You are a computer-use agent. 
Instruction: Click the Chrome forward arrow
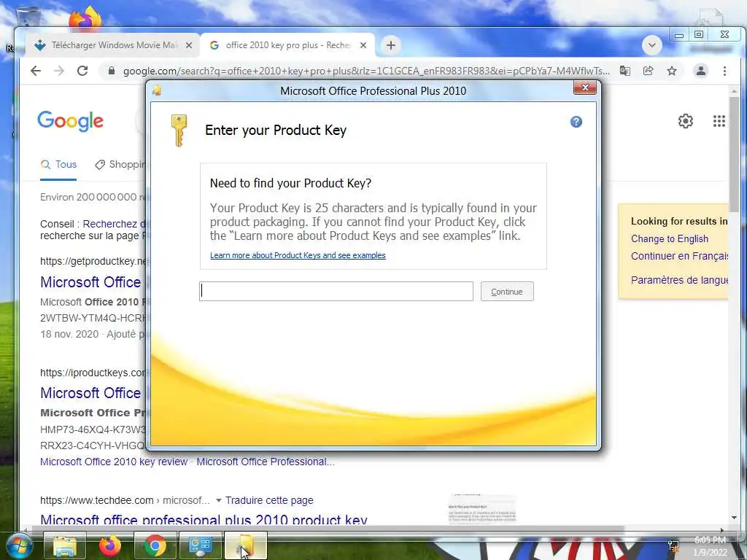[x=58, y=71]
